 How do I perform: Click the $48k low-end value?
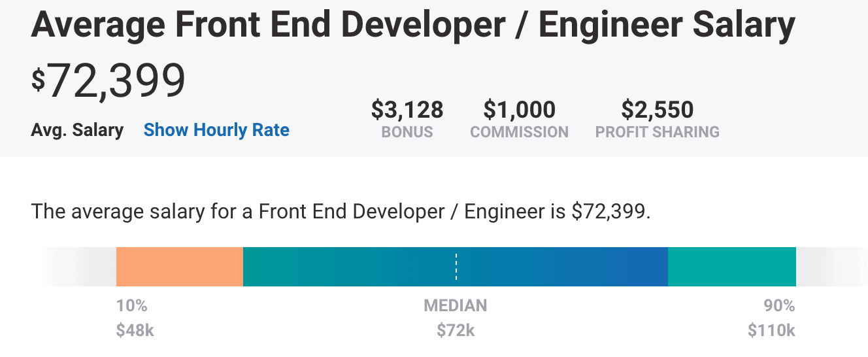click(x=135, y=330)
